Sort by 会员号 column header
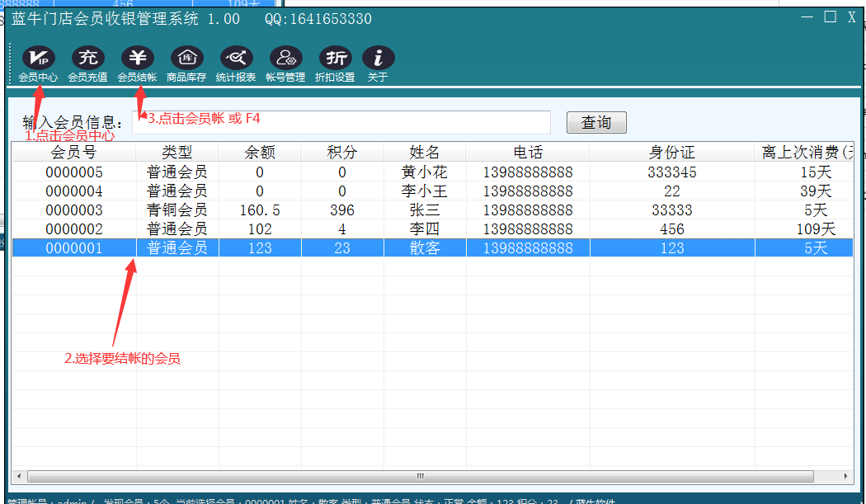Image resolution: width=866 pixels, height=504 pixels. [x=74, y=153]
